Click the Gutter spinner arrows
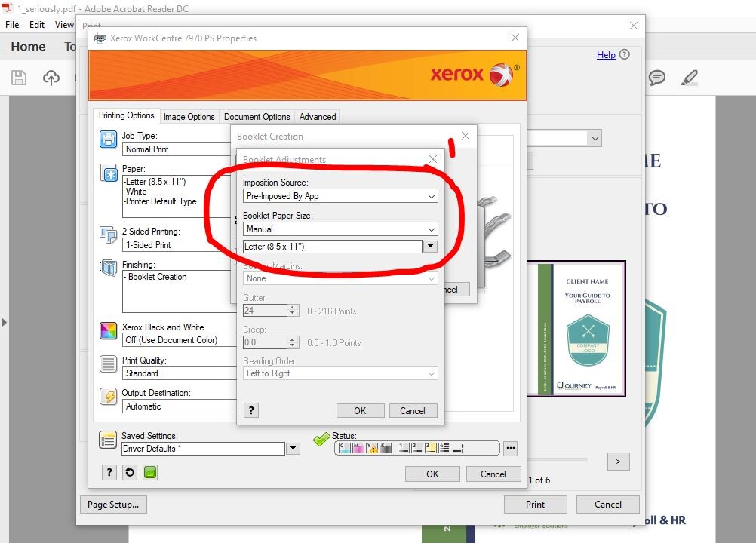The width and height of the screenshot is (756, 543). pyautogui.click(x=293, y=311)
